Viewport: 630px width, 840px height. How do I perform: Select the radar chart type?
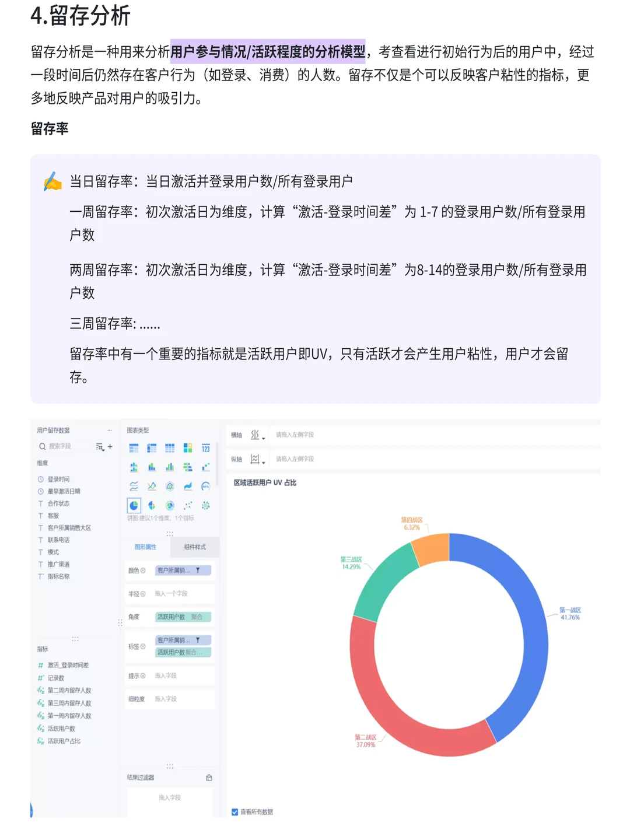(169, 486)
